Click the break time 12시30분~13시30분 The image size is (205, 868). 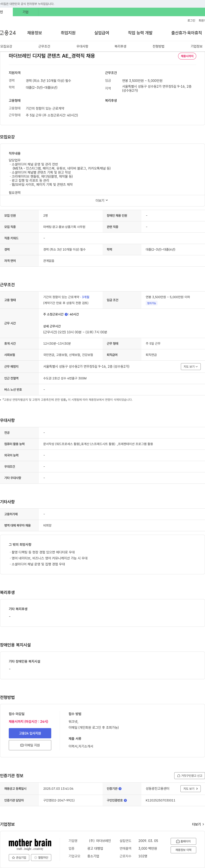tap(57, 344)
